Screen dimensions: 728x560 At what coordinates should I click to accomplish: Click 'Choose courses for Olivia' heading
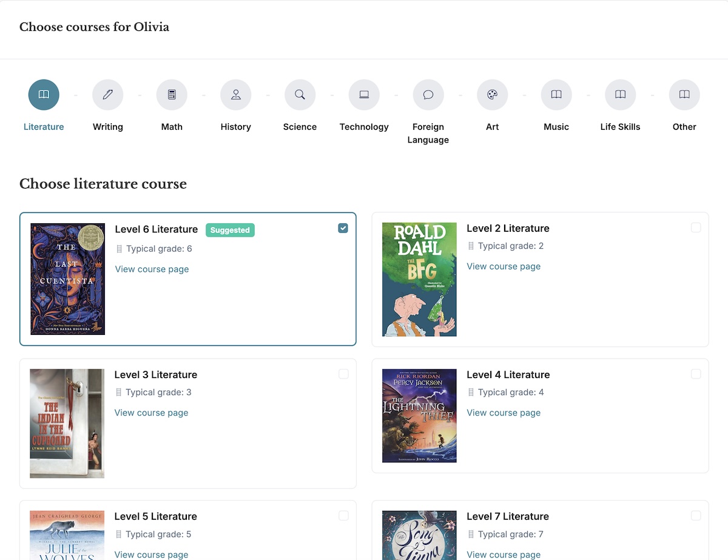pyautogui.click(x=94, y=27)
